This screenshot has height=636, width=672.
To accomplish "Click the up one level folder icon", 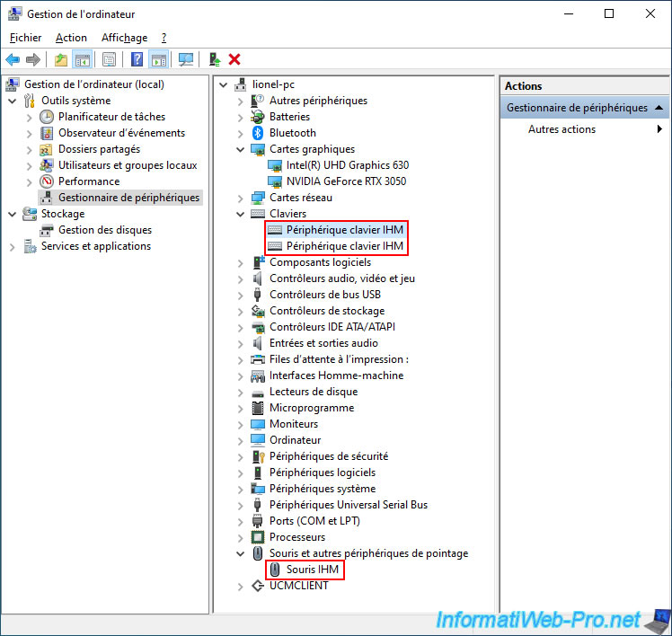I will (60, 59).
